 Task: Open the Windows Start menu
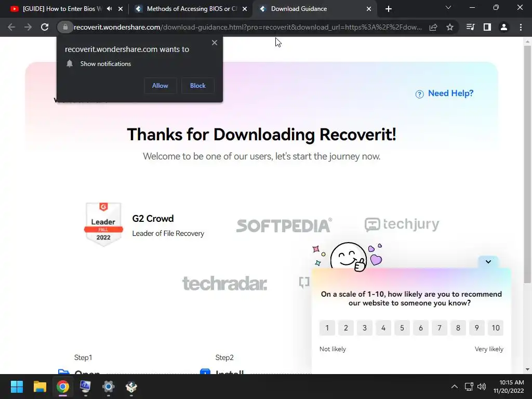(x=17, y=387)
